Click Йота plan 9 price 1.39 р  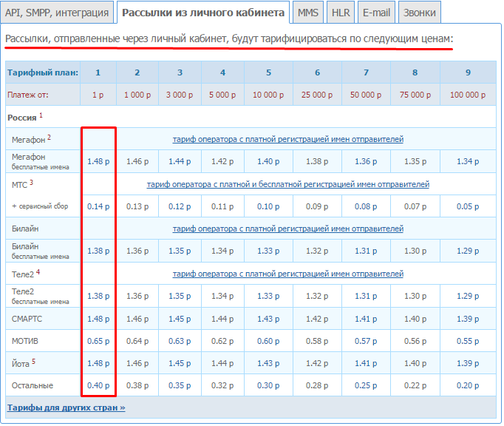click(468, 363)
